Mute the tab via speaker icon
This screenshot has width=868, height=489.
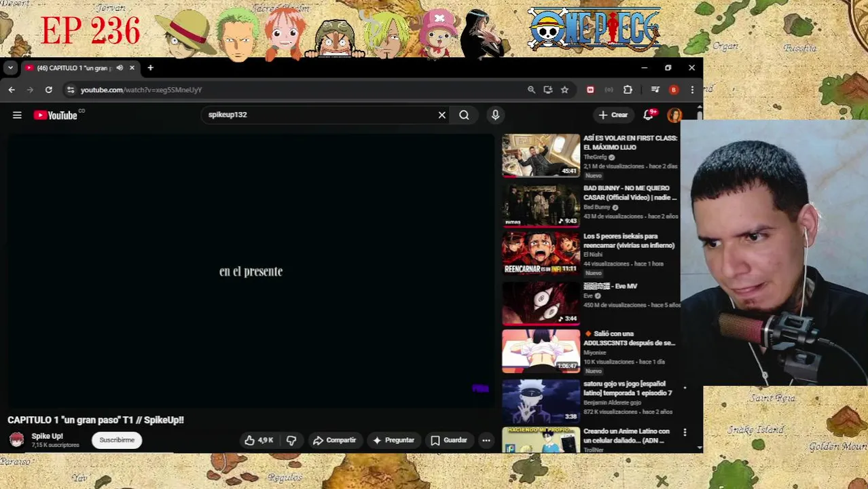[120, 68]
